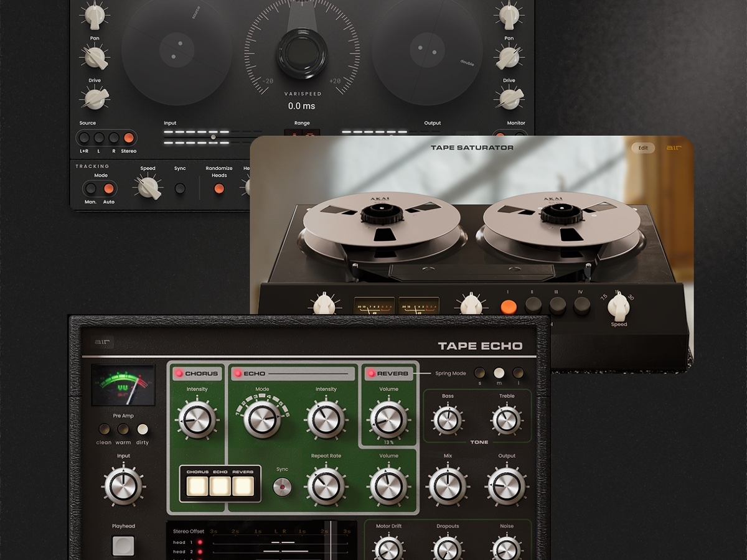This screenshot has width=747, height=560.
Task: Click the green VU meter in Tape Echo
Action: 123,385
